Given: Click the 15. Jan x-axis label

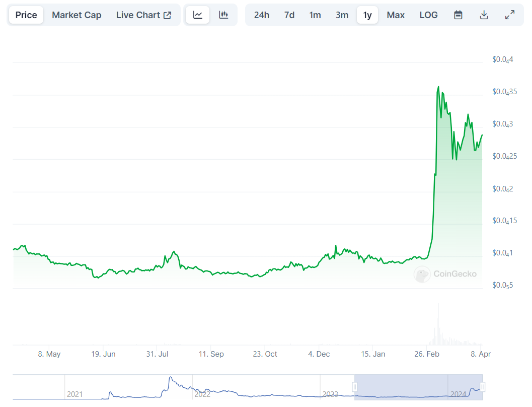Looking at the screenshot, I should pyautogui.click(x=373, y=354).
